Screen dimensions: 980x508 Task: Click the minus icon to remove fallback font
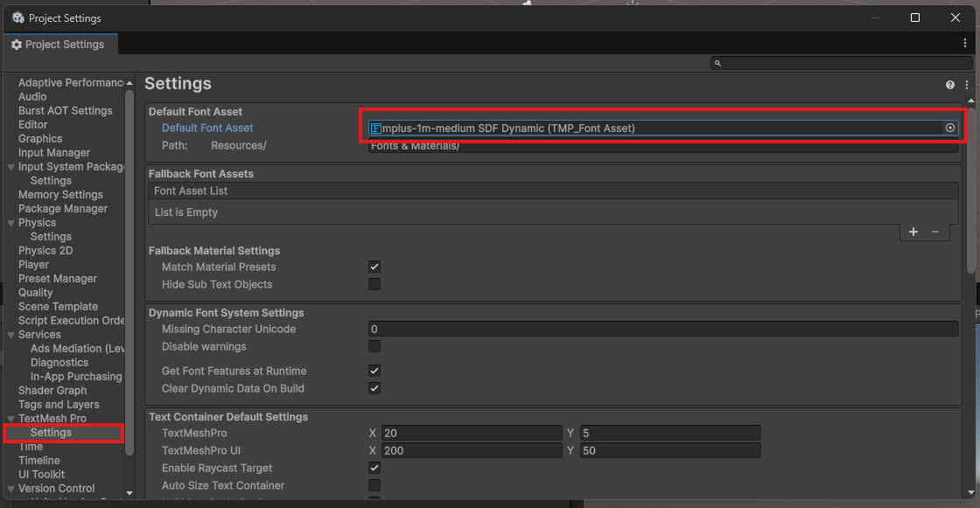point(935,232)
